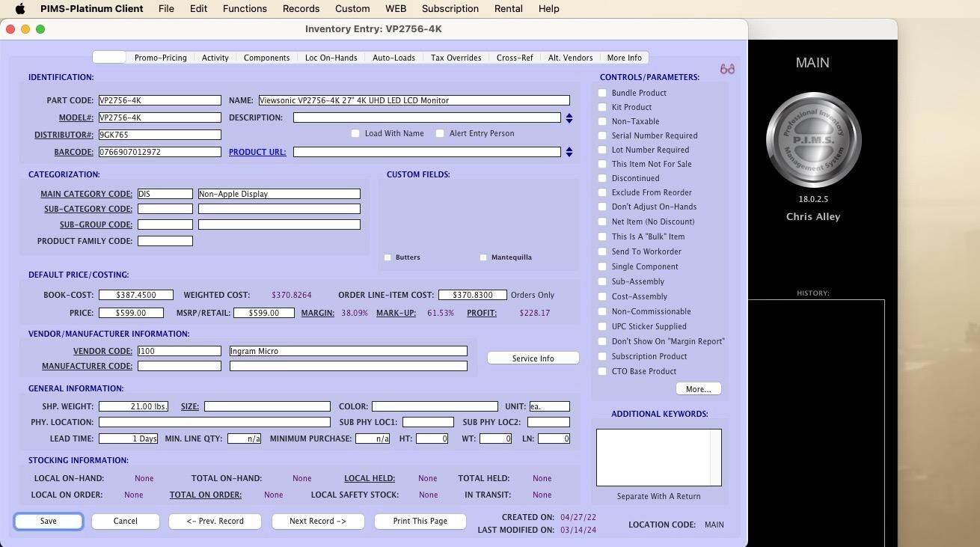This screenshot has width=980, height=547.
Task: Click the Save button
Action: pyautogui.click(x=49, y=521)
